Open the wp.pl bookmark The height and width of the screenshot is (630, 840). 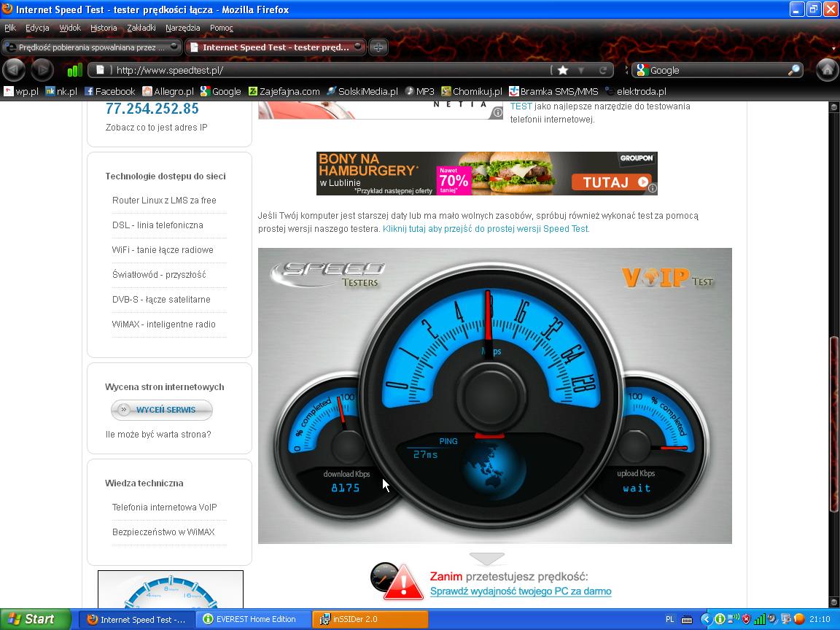[21, 92]
